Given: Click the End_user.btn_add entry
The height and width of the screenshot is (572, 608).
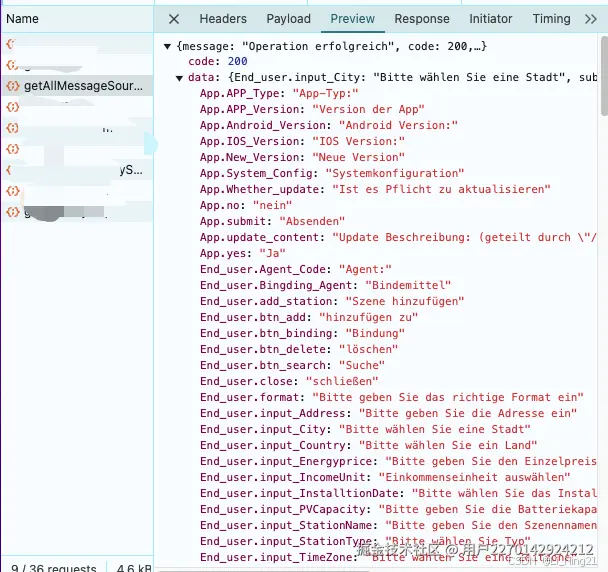Looking at the screenshot, I should click(x=309, y=317).
